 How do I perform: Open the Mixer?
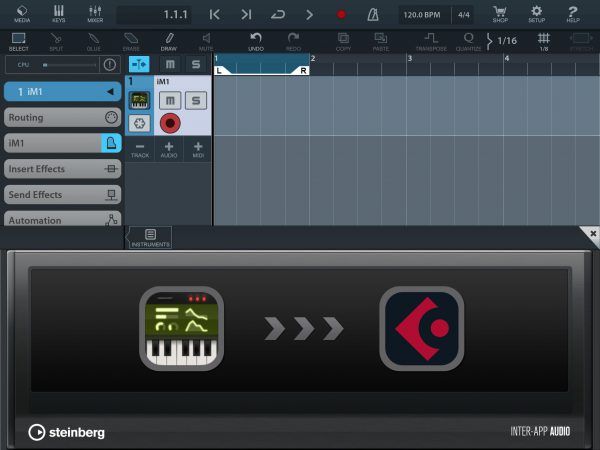(95, 14)
